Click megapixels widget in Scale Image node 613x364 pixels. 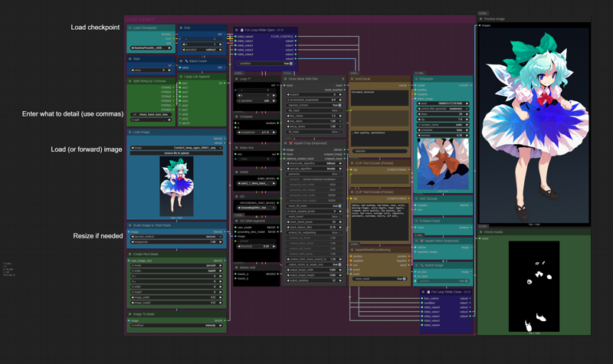pyautogui.click(x=176, y=242)
